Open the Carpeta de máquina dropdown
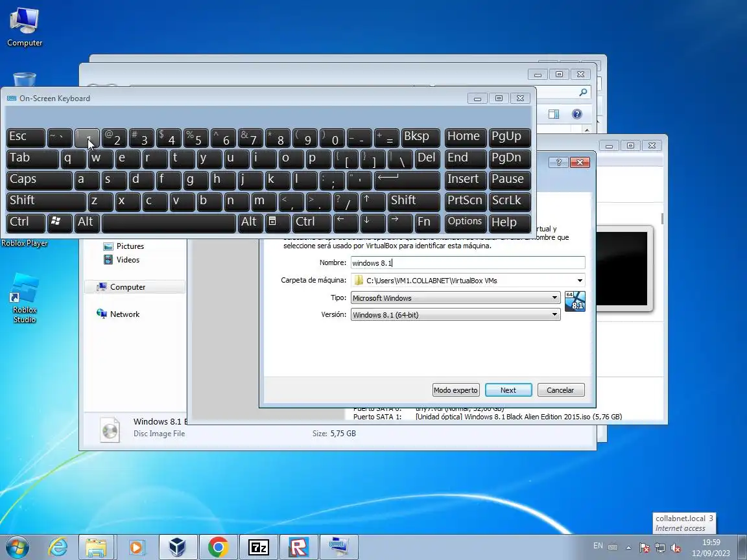 point(580,281)
